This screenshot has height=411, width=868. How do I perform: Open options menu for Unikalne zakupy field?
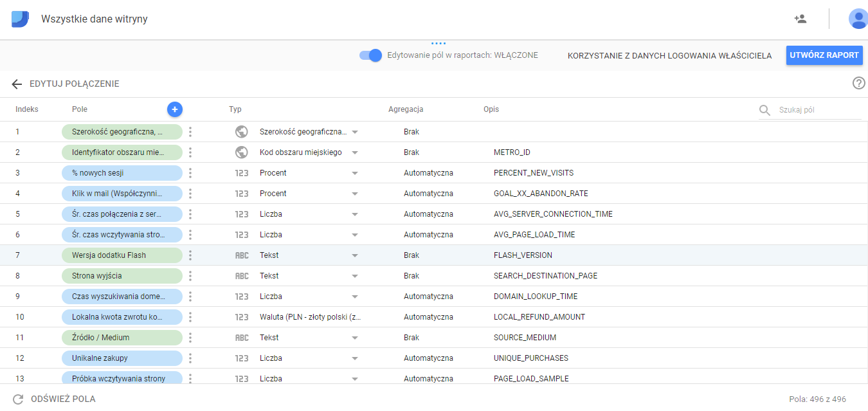pyautogui.click(x=190, y=358)
